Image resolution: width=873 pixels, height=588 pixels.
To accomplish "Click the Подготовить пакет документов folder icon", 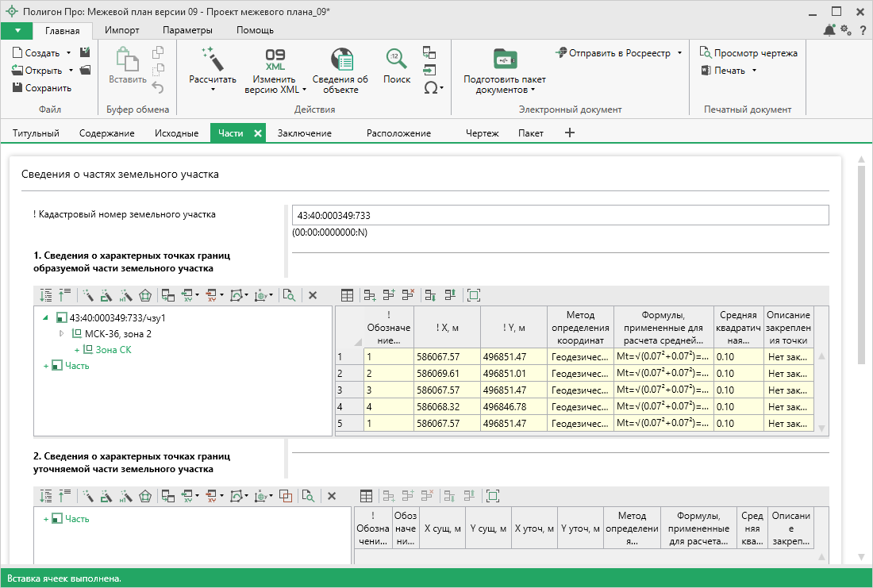I will (504, 60).
